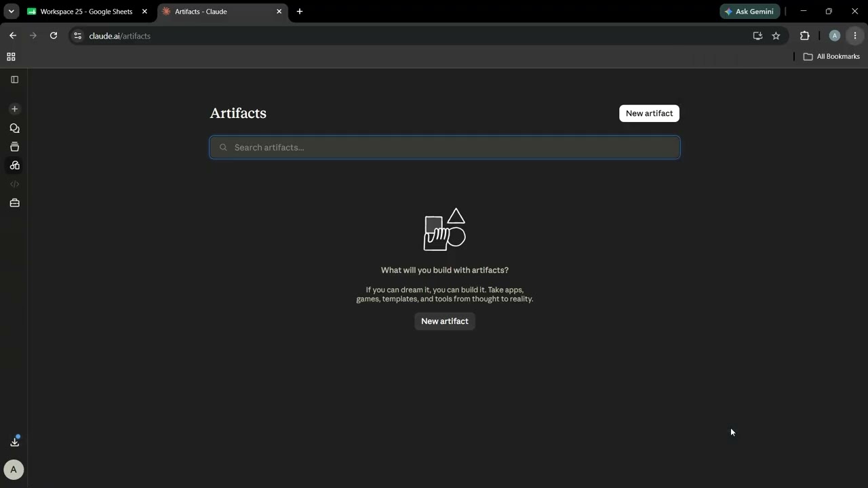This screenshot has width=868, height=488.
Task: Bookmark this page with star icon
Action: 776,36
